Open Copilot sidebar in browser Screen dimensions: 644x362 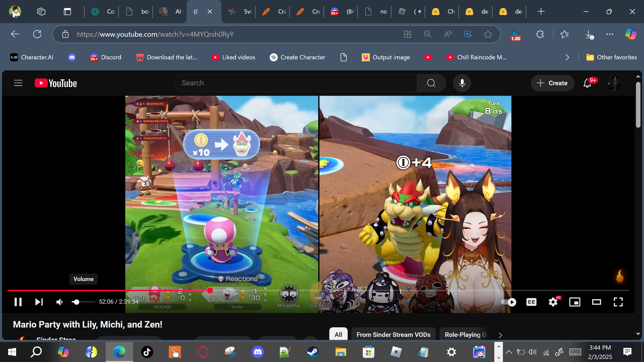click(631, 34)
